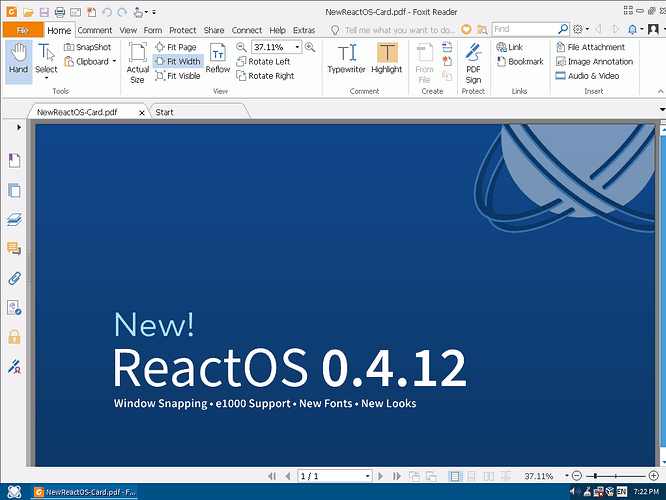This screenshot has height=500, width=666.
Task: Switch to Protect ribbon tab
Action: pos(183,30)
